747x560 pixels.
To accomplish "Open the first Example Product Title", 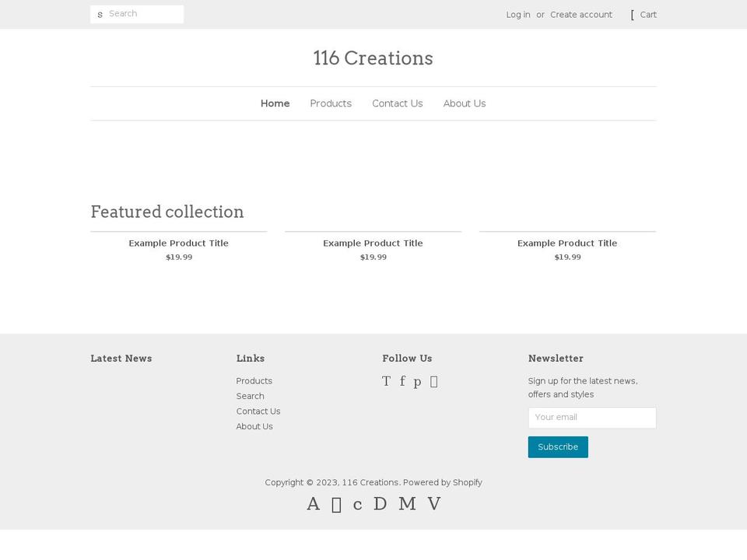I will (x=179, y=243).
